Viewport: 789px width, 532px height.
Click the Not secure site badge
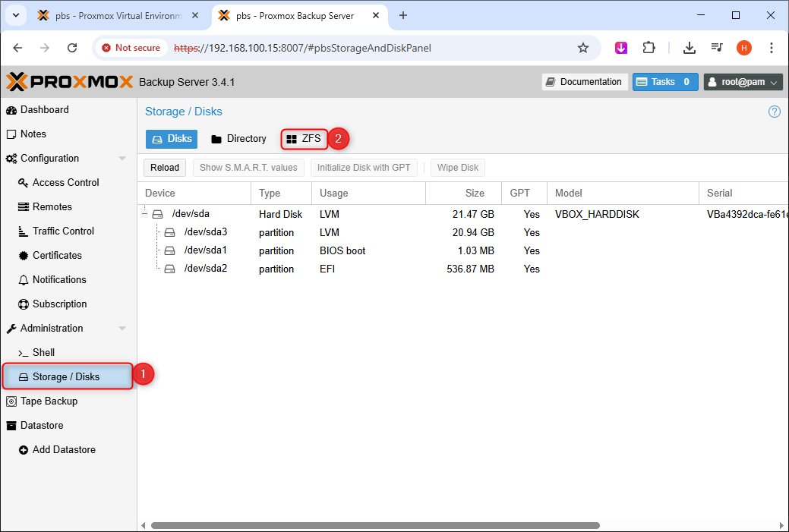[x=131, y=48]
